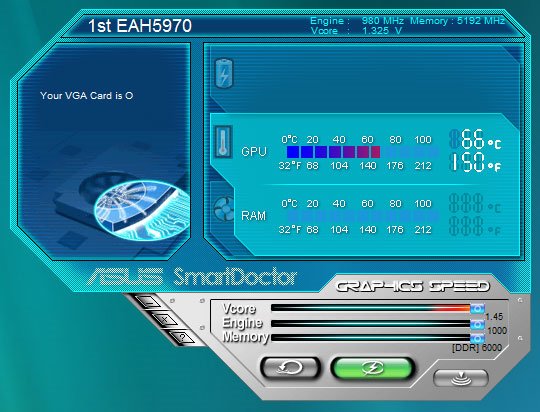Open the voltage monitor battery icon tab
This screenshot has width=540, height=412.
point(224,73)
